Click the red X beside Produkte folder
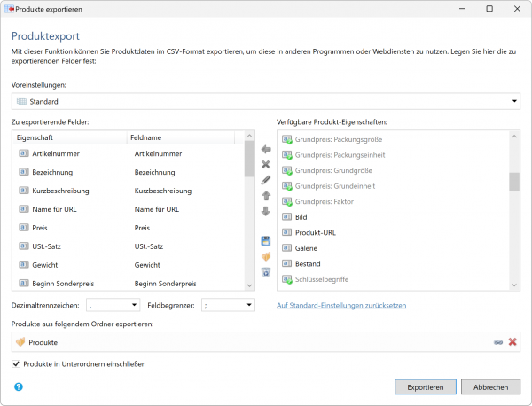 (x=512, y=342)
